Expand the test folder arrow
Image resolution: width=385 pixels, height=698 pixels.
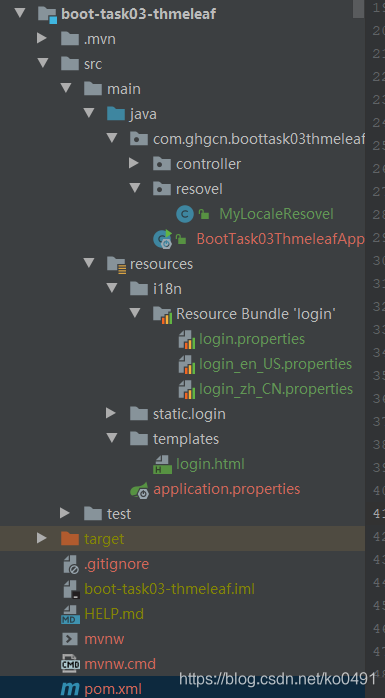(65, 513)
